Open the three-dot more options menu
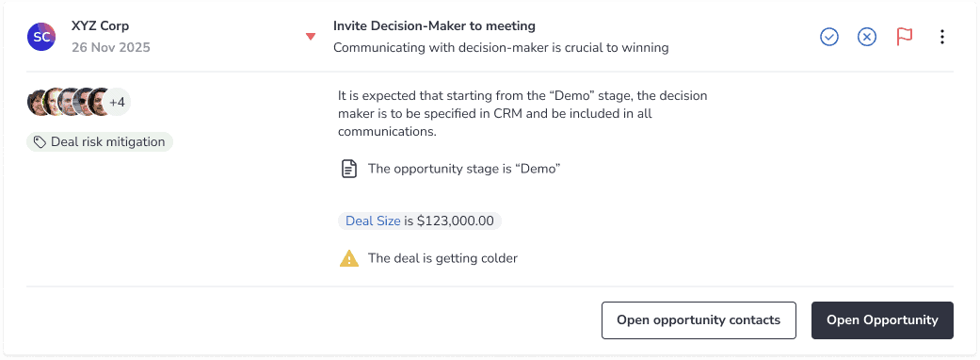Image resolution: width=980 pixels, height=360 pixels. 942,37
